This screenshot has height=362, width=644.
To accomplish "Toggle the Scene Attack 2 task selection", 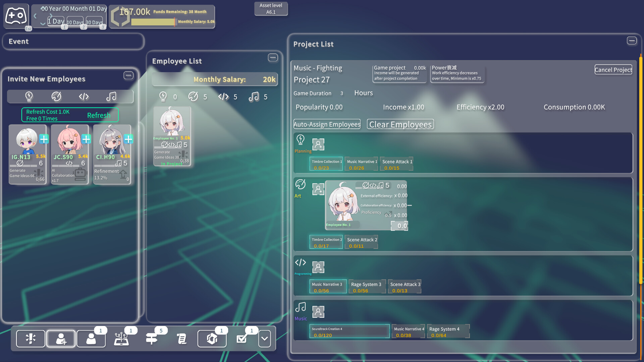I will pos(361,242).
